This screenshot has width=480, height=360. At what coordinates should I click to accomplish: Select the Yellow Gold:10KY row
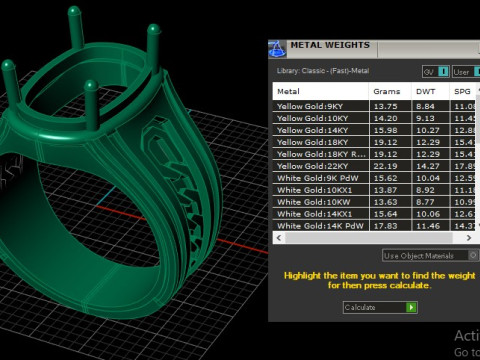[x=374, y=118]
